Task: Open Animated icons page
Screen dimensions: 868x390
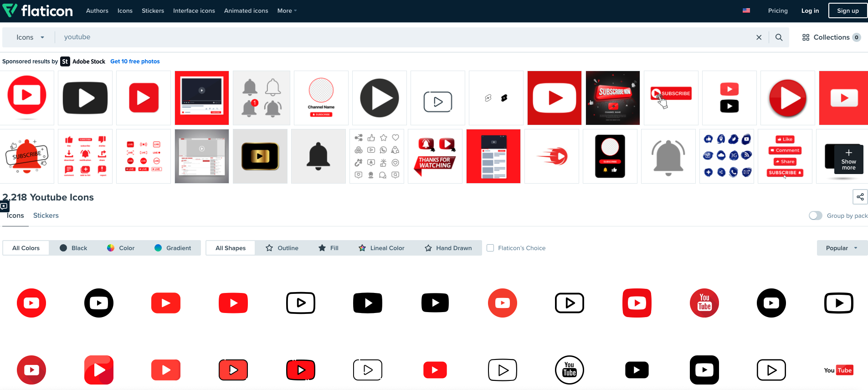Action: [246, 10]
